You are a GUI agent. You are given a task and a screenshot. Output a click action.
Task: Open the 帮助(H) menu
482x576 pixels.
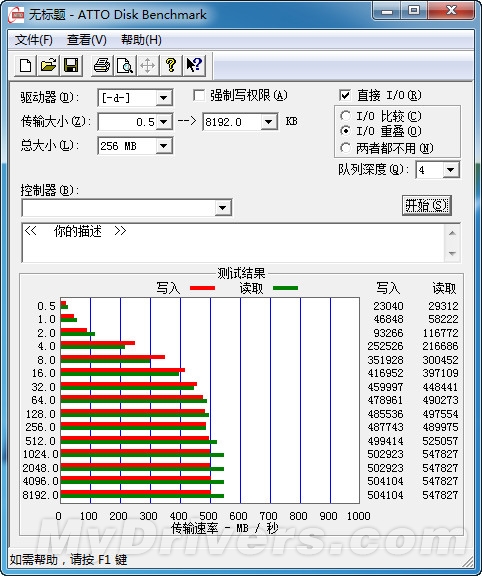(141, 40)
